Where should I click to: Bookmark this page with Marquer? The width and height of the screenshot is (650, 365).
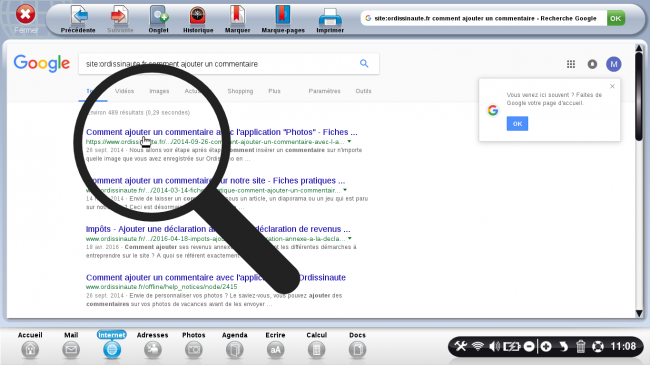click(x=238, y=19)
